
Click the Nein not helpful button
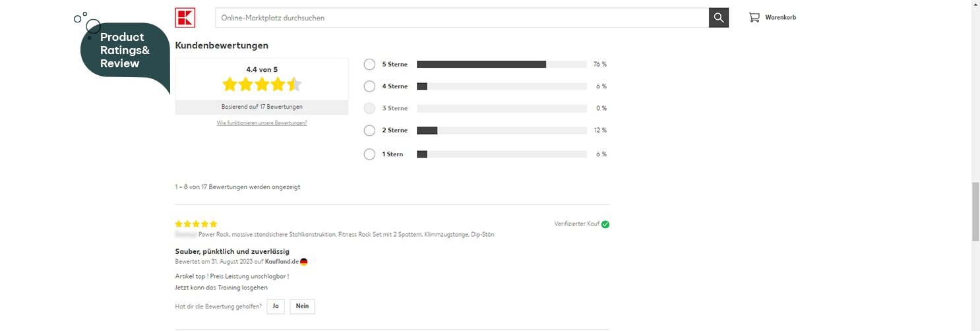(x=302, y=307)
